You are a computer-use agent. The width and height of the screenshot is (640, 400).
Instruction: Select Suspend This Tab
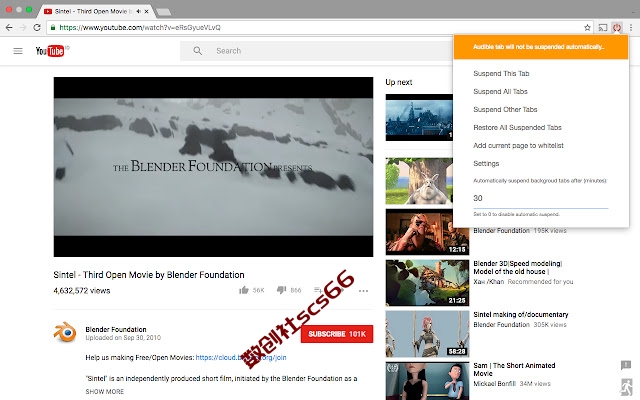(x=501, y=73)
